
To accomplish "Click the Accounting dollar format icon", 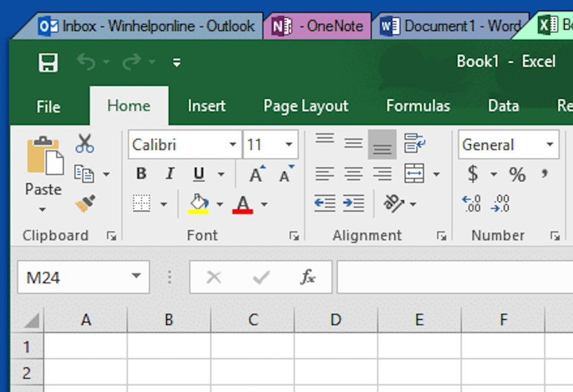I will pos(473,174).
